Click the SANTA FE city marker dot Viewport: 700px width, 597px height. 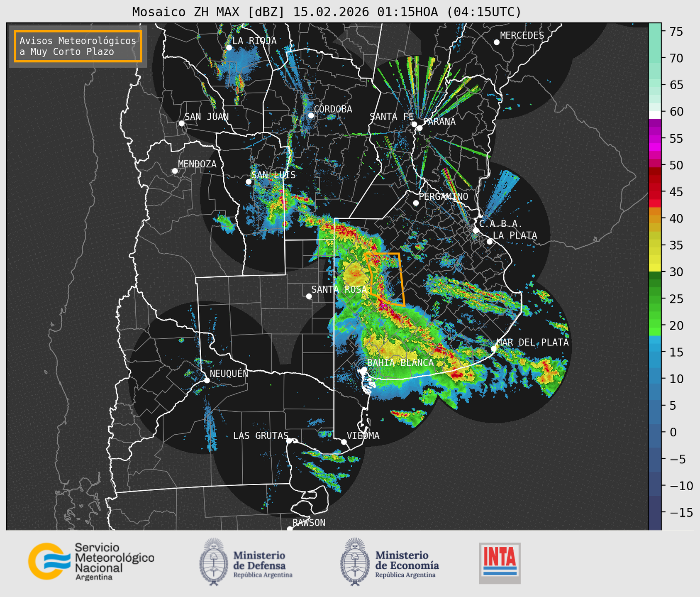coord(414,124)
